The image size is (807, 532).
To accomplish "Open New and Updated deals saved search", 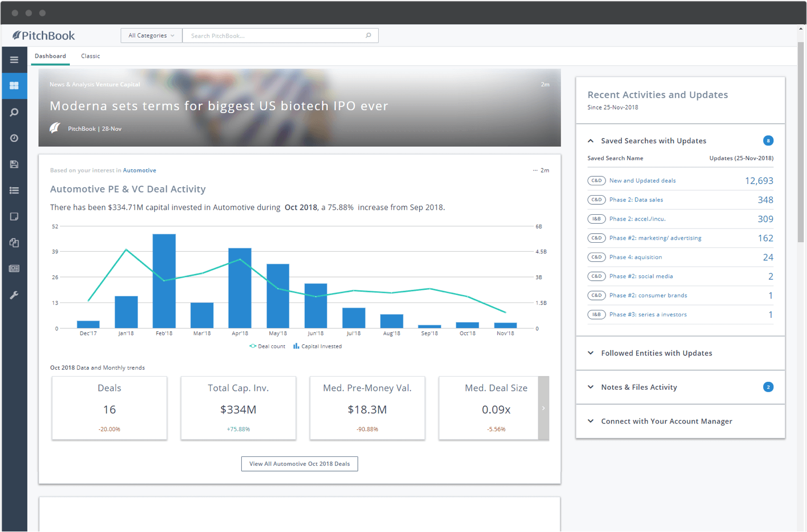I will click(643, 181).
